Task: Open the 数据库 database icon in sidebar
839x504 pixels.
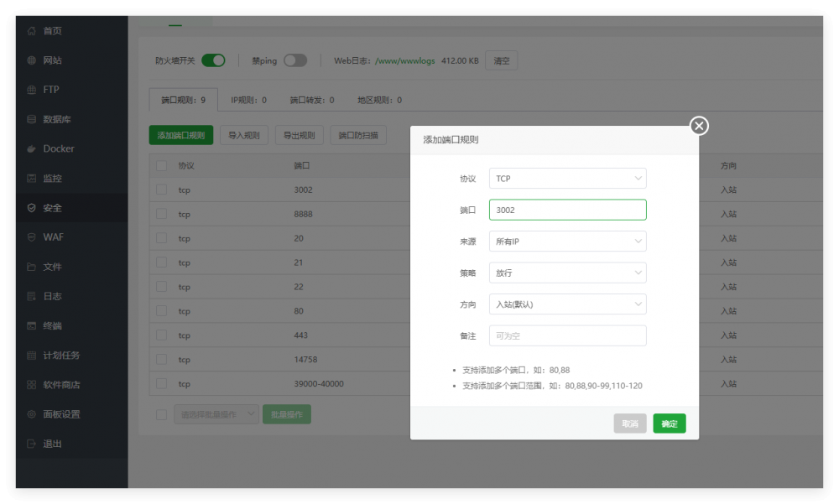Action: [x=31, y=119]
